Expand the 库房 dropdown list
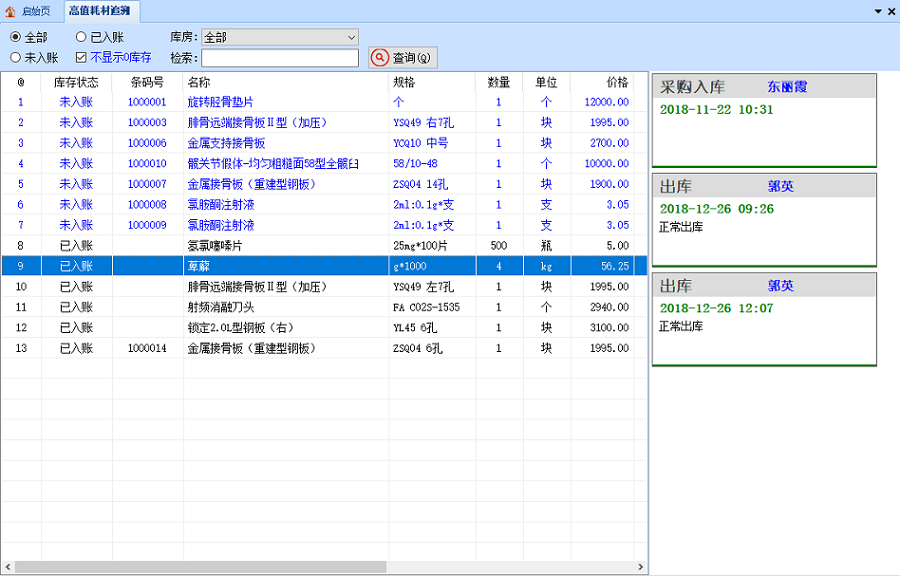The image size is (900, 576). (x=350, y=37)
